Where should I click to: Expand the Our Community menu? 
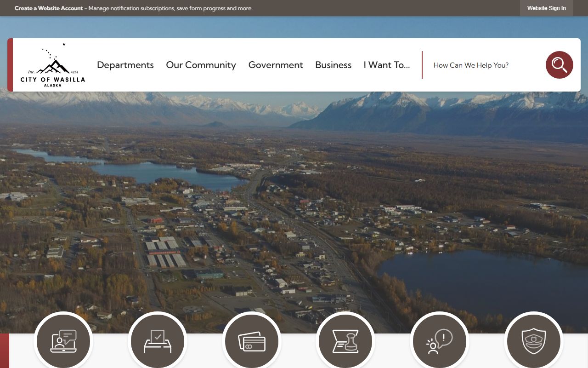pos(201,65)
